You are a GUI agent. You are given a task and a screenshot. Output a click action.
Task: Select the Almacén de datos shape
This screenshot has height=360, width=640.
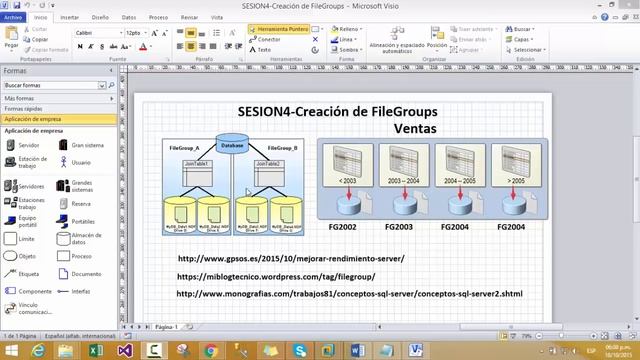tap(80, 239)
